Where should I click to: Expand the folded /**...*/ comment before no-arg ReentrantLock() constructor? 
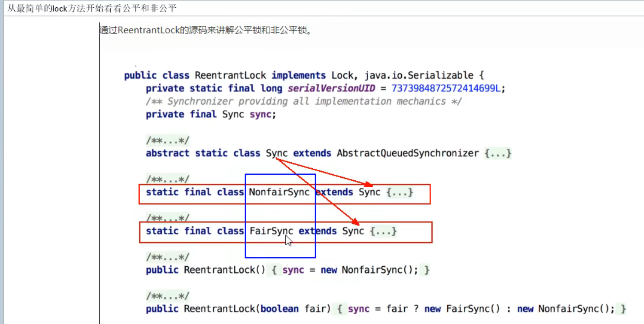point(168,257)
